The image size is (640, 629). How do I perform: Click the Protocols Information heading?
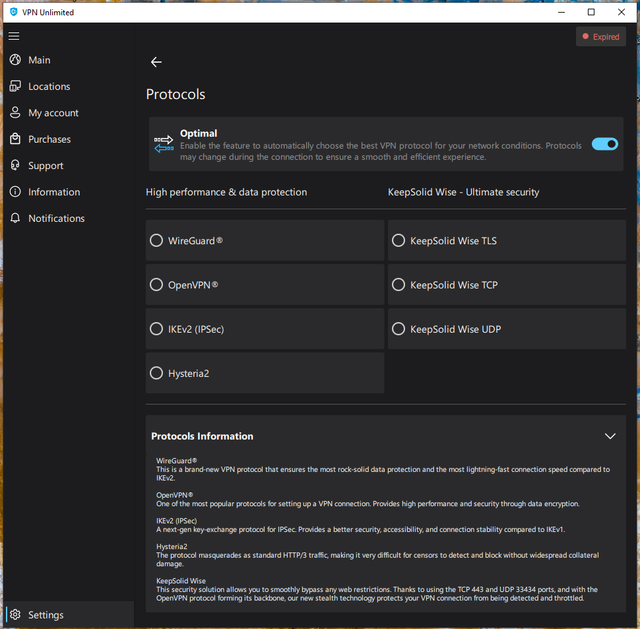point(202,436)
